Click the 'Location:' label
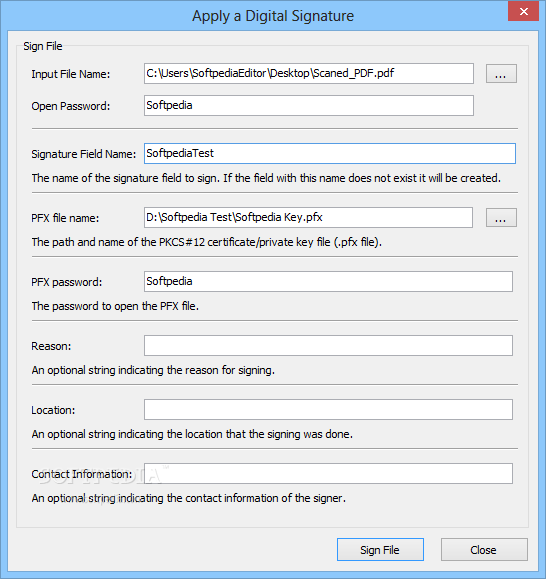This screenshot has width=546, height=579. 53,410
